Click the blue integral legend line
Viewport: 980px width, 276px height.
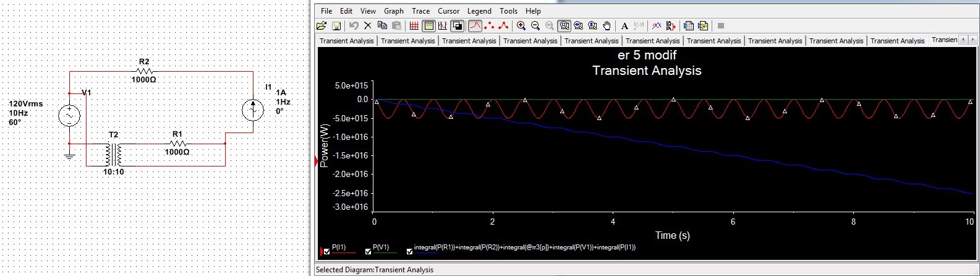426,252
